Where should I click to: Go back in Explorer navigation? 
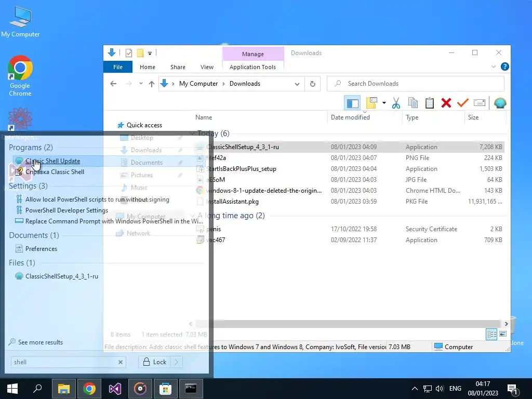113,84
